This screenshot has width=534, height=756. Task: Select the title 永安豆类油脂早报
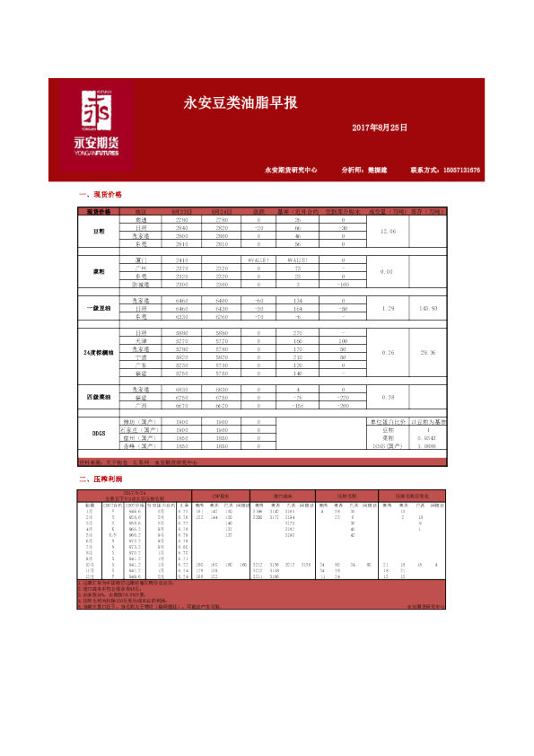point(240,102)
